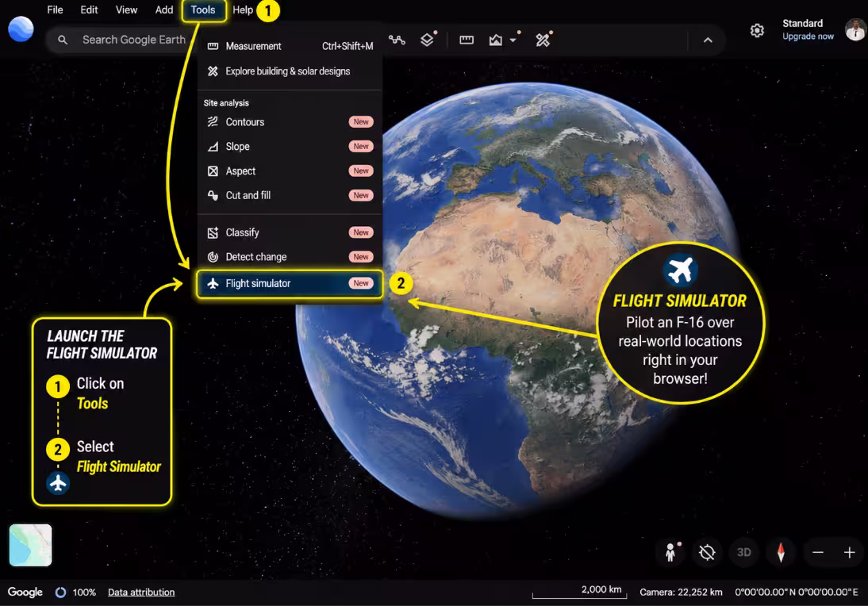Click the New badge beside Contours
Image resolution: width=868 pixels, height=606 pixels.
[361, 121]
